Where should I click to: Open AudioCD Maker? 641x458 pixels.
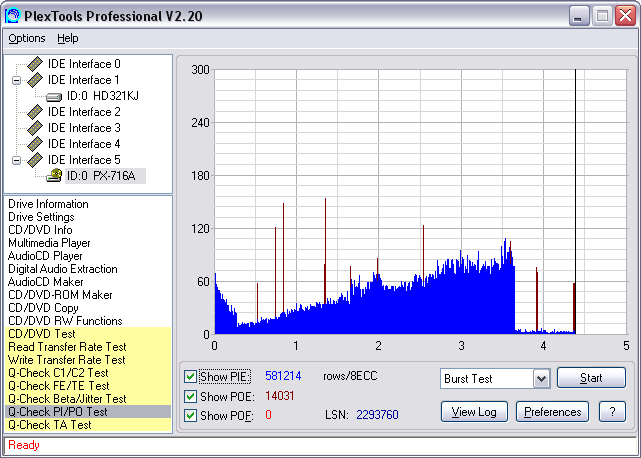[45, 282]
